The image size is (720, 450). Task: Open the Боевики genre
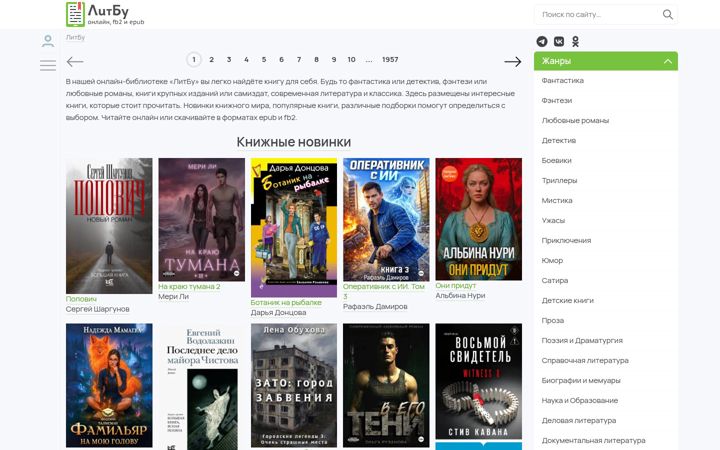coord(556,160)
